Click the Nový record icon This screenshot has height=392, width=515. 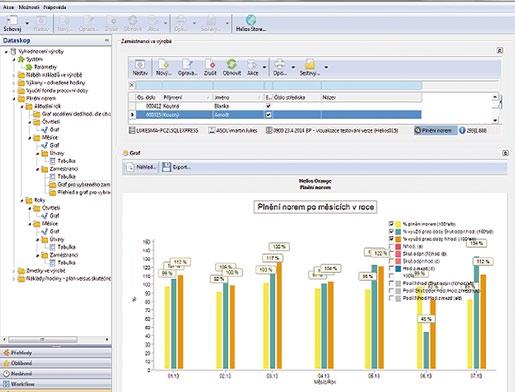(164, 64)
